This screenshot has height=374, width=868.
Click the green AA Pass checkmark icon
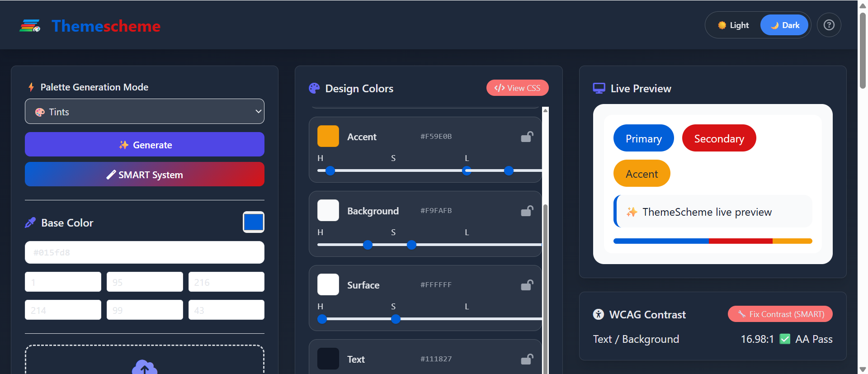point(785,339)
